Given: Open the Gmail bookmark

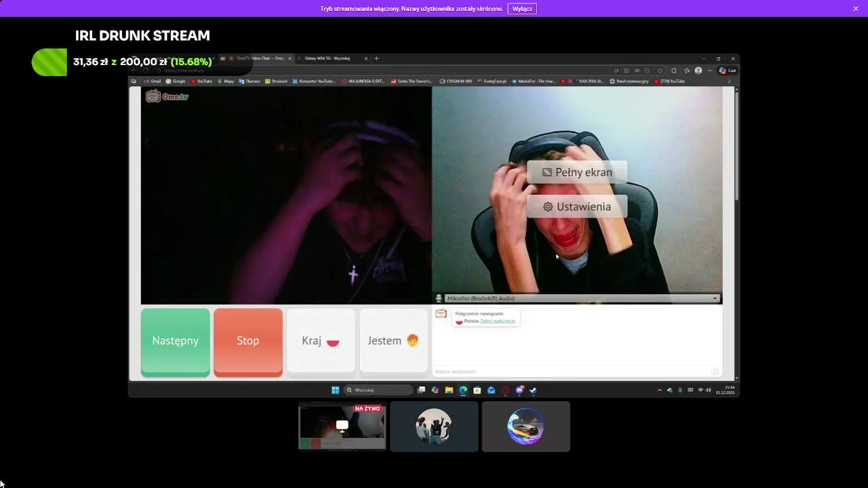Looking at the screenshot, I should [152, 81].
